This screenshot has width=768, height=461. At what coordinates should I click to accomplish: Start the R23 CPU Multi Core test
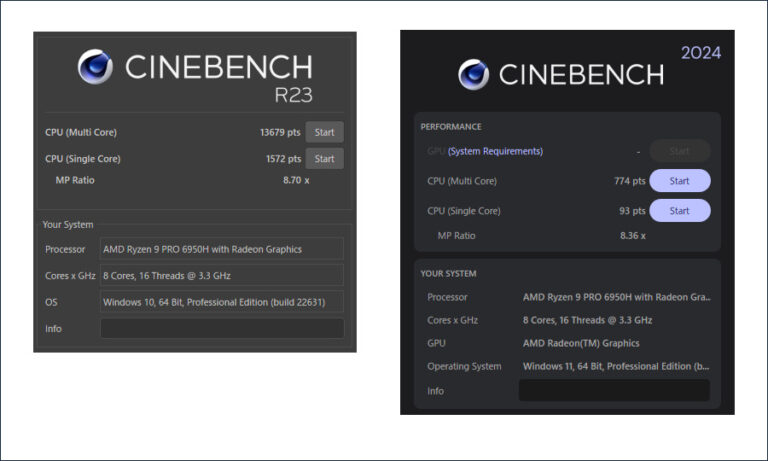point(324,132)
